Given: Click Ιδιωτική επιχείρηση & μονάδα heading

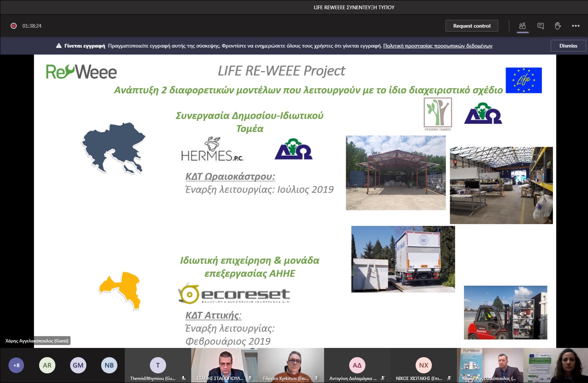Looking at the screenshot, I should 250,267.
